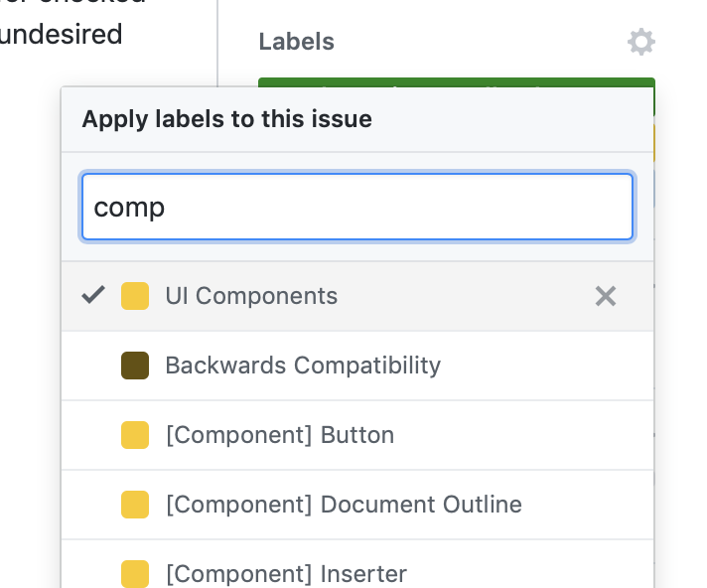Click the dark brown Backwards Compatibility swatch
This screenshot has width=707, height=588.
tap(135, 366)
